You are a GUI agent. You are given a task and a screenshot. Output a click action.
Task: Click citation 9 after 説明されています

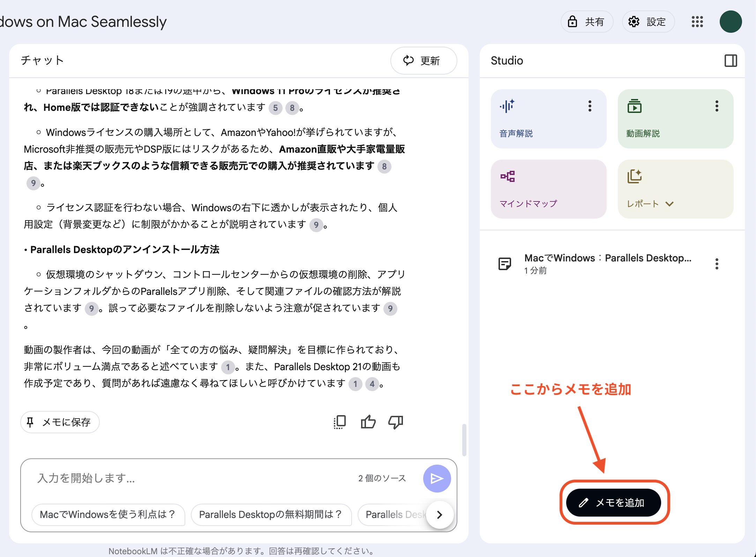(x=316, y=225)
